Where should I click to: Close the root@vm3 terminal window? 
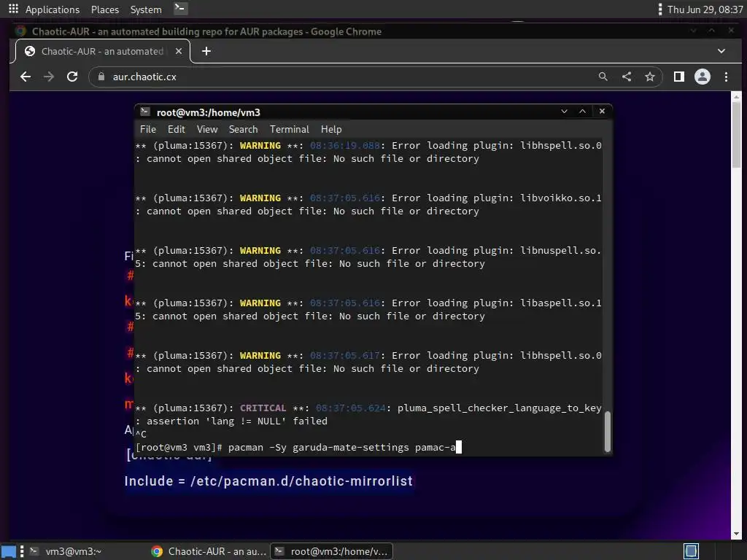(602, 112)
